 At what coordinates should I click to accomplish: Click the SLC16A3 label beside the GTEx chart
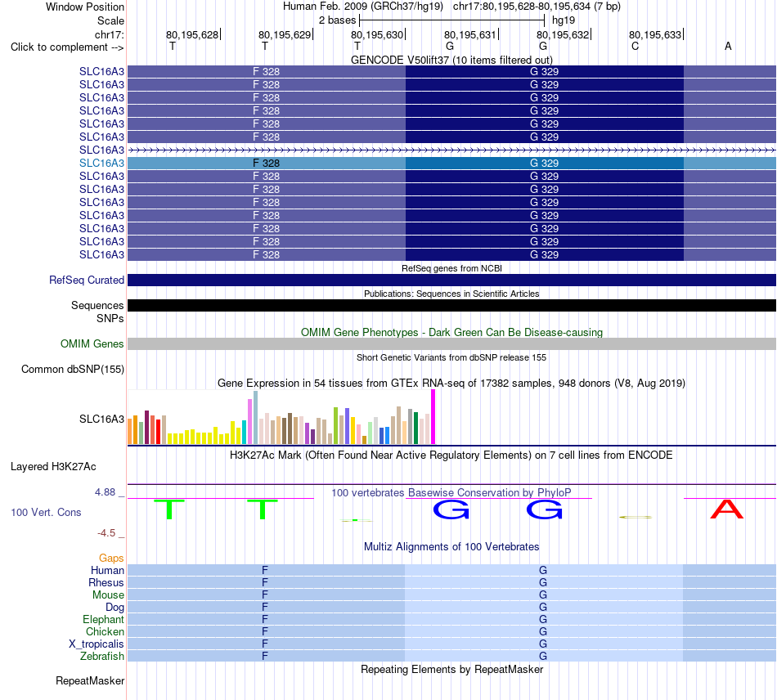click(101, 420)
